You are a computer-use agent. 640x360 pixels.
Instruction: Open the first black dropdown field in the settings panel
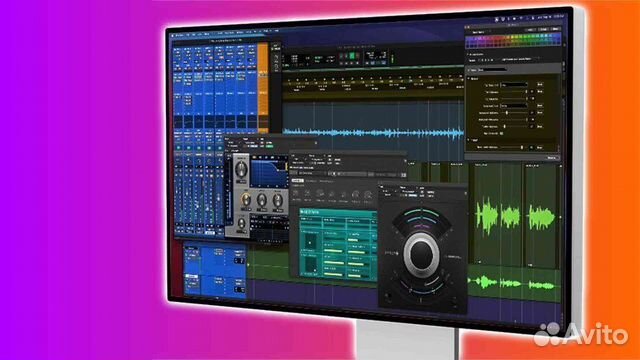514,85
